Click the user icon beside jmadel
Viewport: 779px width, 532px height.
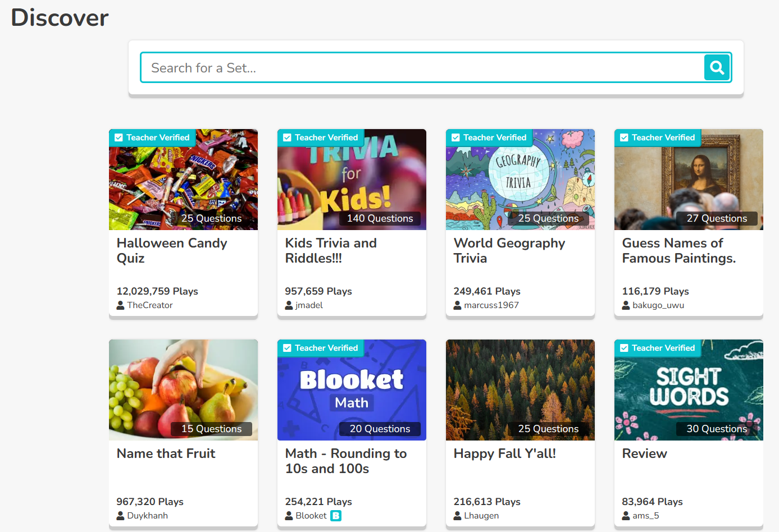(289, 305)
